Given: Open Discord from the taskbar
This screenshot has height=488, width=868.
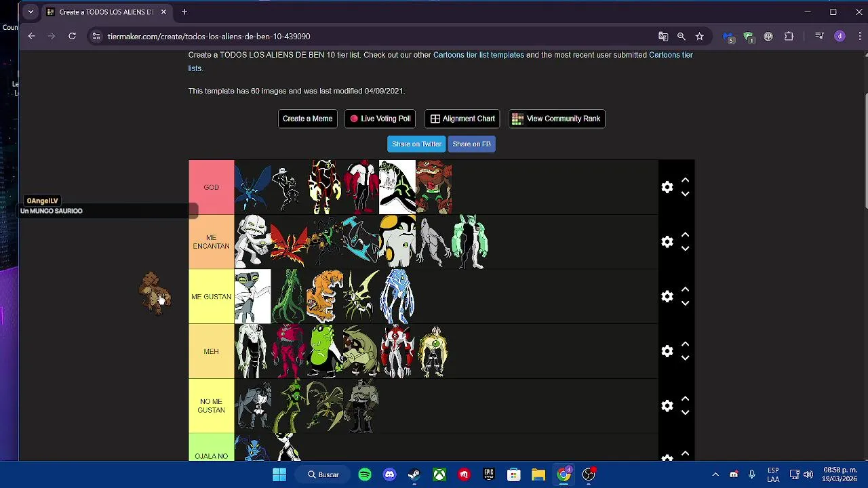Looking at the screenshot, I should pyautogui.click(x=389, y=474).
